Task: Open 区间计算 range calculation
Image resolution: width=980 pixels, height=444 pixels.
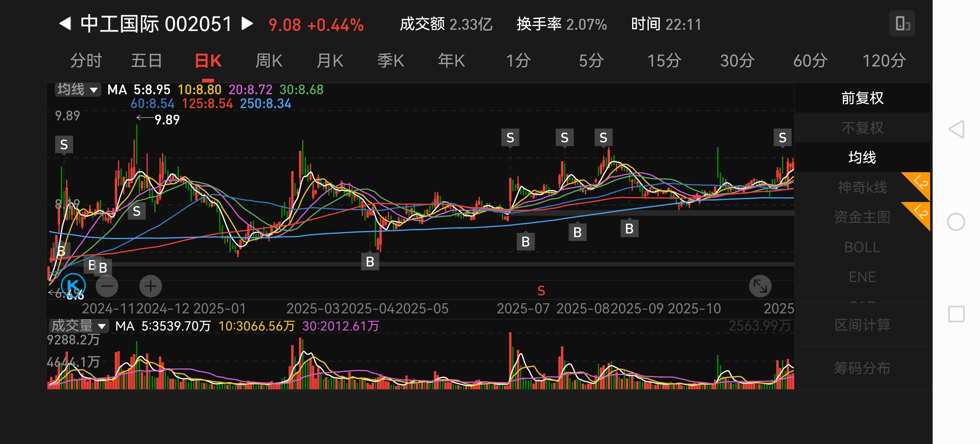Action: pos(862,325)
